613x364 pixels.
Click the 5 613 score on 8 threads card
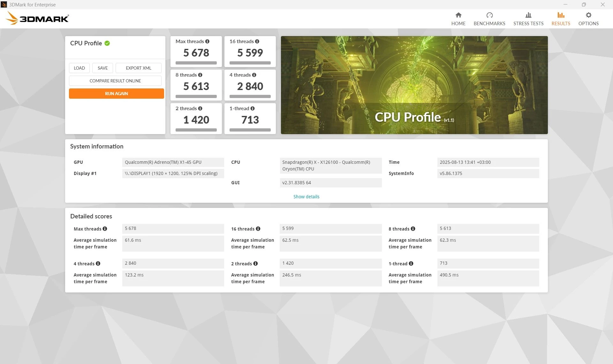[x=196, y=86]
